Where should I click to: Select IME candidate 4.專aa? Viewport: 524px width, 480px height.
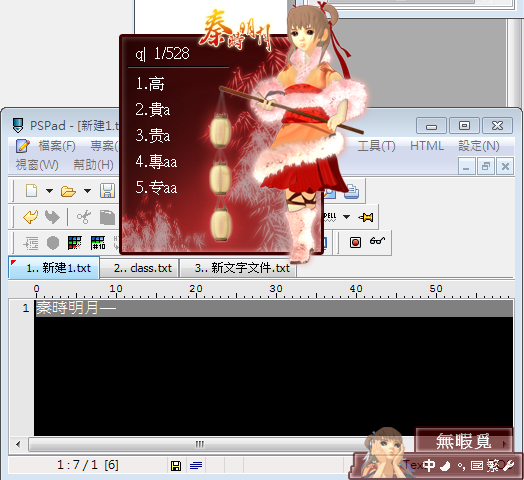(156, 161)
